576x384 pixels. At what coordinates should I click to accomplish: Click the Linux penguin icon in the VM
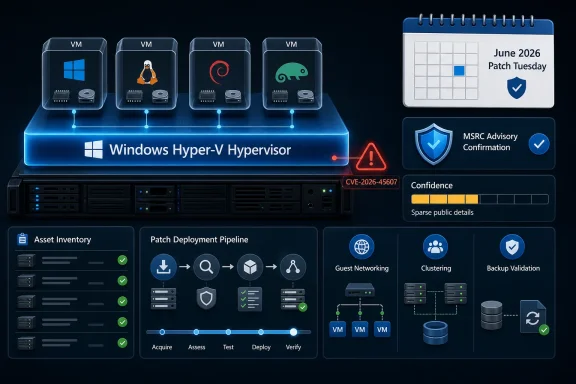point(147,72)
